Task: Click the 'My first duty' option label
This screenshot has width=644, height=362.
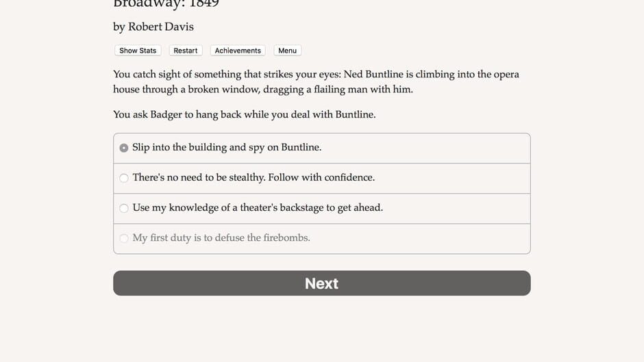Action: [x=221, y=237]
